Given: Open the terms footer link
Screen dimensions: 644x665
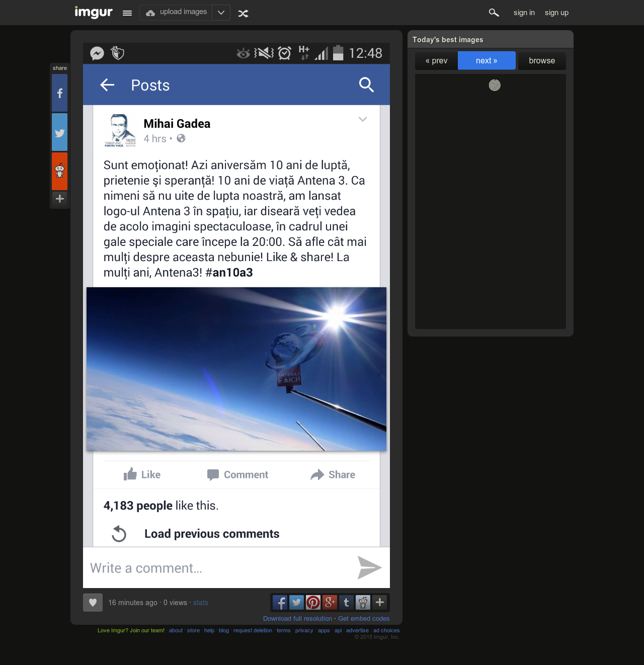Looking at the screenshot, I should (x=283, y=630).
